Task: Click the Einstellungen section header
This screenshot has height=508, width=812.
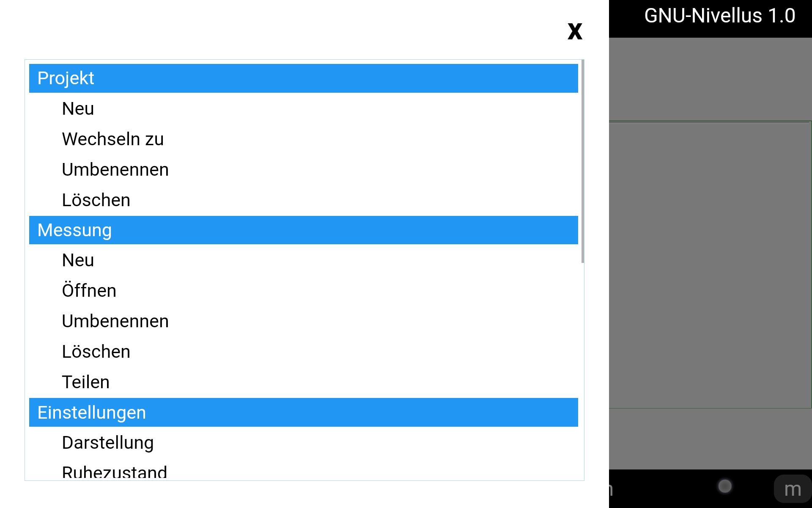Action: [303, 412]
